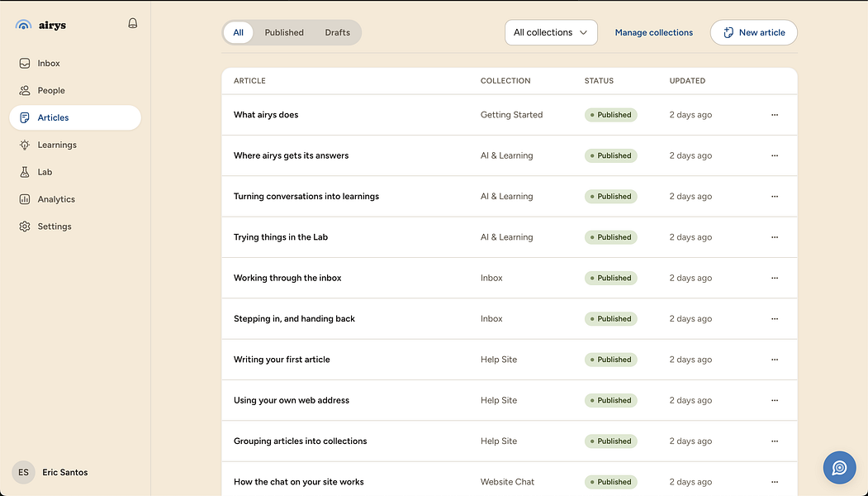Open more options for Using your own web address
This screenshot has width=868, height=496.
coord(775,400)
